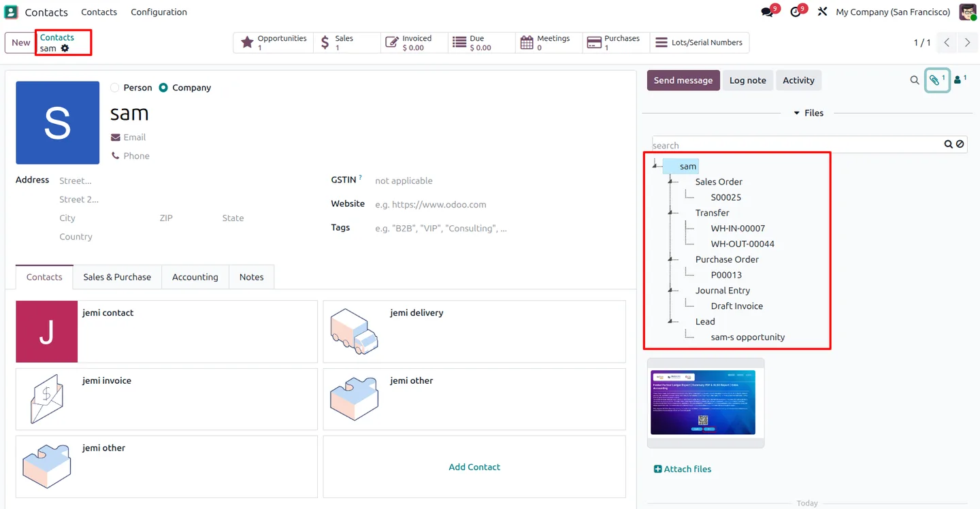Click the New button
This screenshot has height=509, width=980.
[20, 42]
